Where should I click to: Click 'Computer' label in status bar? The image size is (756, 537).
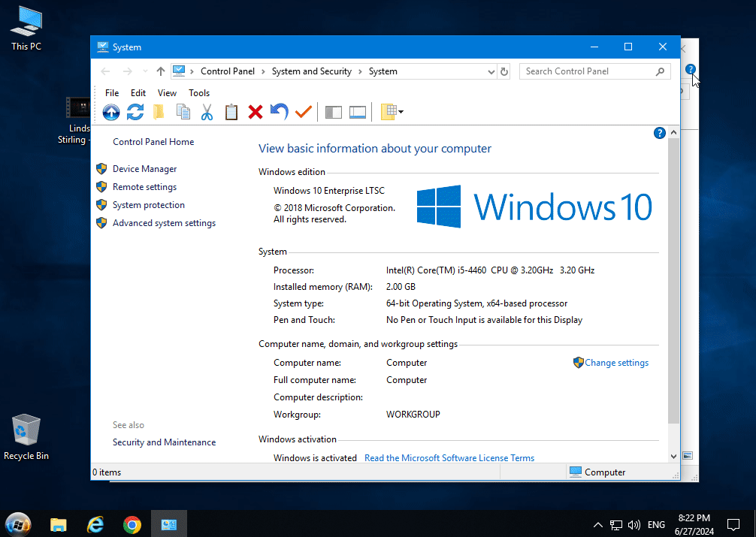pyautogui.click(x=605, y=472)
